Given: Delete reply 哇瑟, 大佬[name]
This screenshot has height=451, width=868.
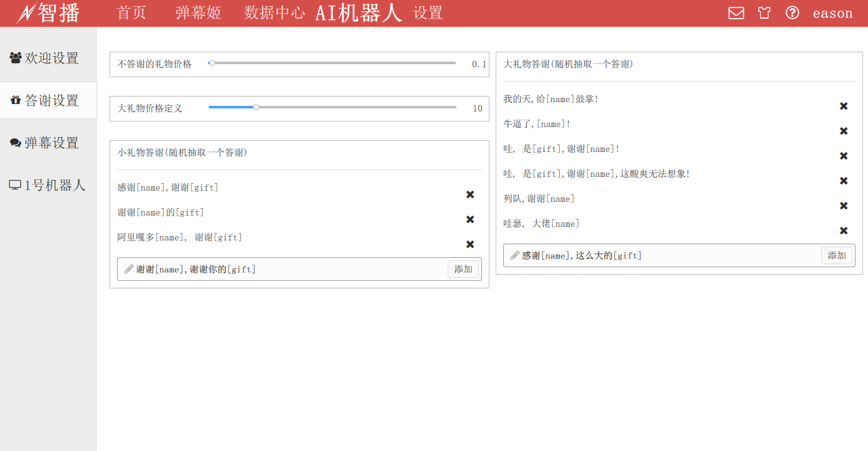Looking at the screenshot, I should (x=844, y=230).
